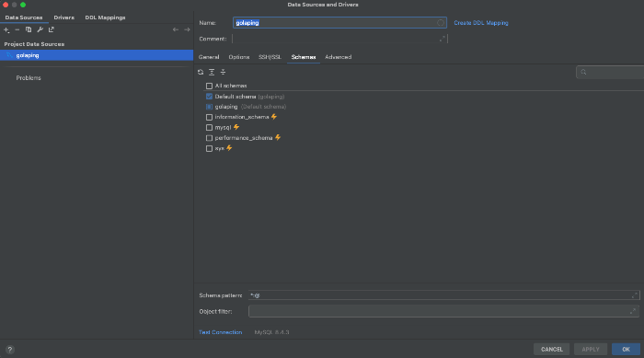Duplicate the selected data source
Screen dimensions: 644x358
pyautogui.click(x=29, y=29)
